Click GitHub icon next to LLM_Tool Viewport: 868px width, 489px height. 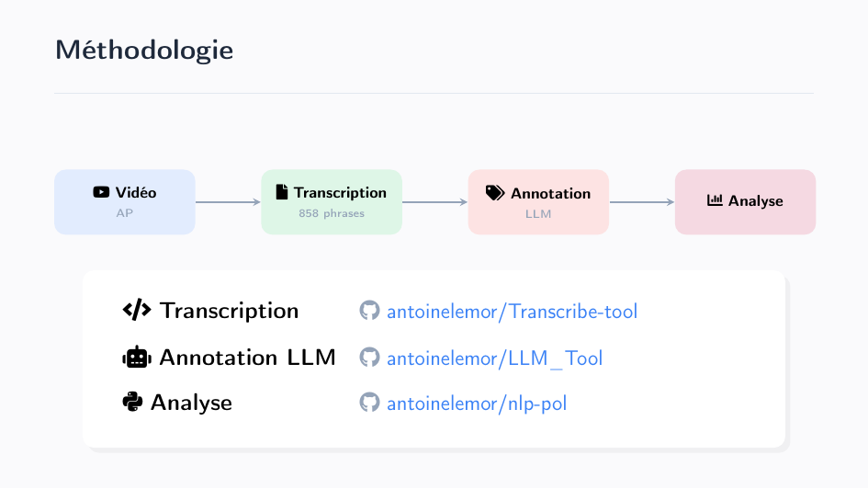click(369, 358)
